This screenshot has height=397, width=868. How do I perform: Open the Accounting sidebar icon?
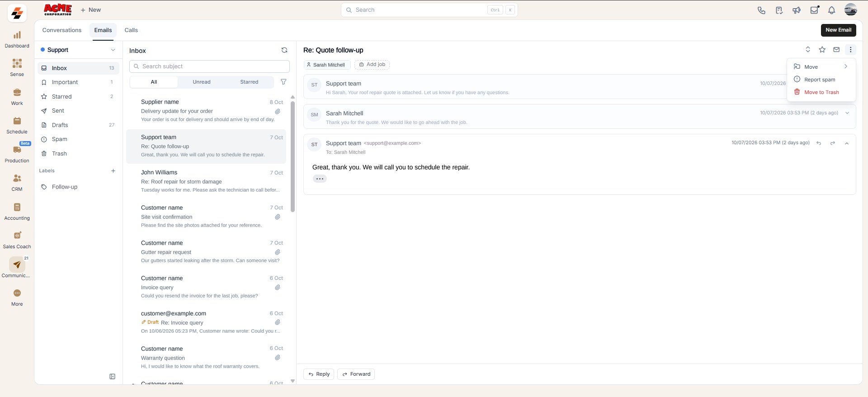[17, 207]
